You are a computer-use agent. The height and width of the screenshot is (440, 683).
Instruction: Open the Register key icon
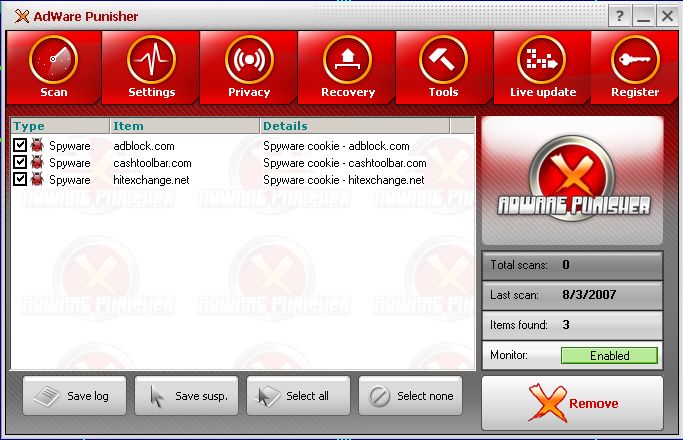click(x=635, y=60)
